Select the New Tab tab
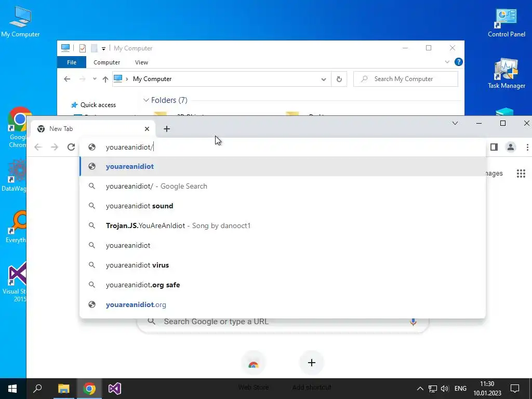532x399 pixels. pos(94,129)
